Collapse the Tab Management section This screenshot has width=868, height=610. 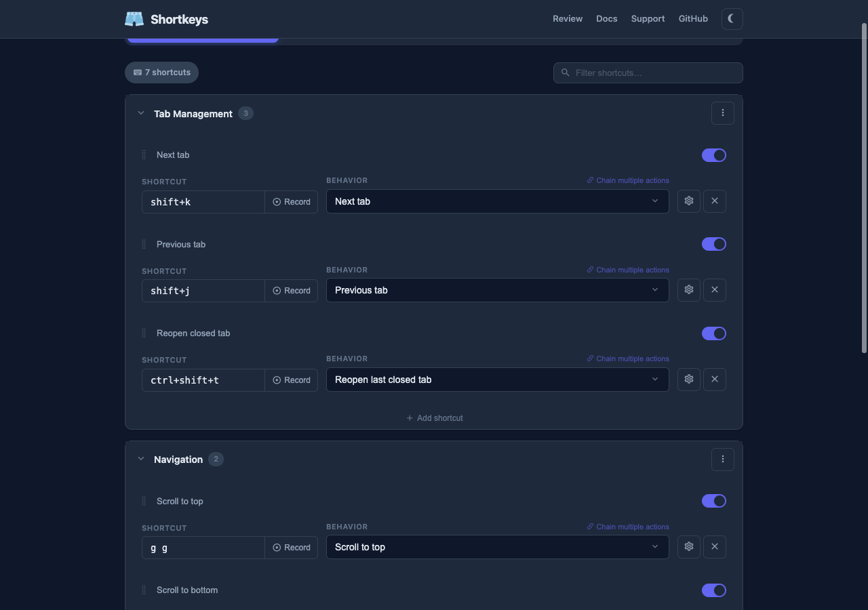pos(140,113)
